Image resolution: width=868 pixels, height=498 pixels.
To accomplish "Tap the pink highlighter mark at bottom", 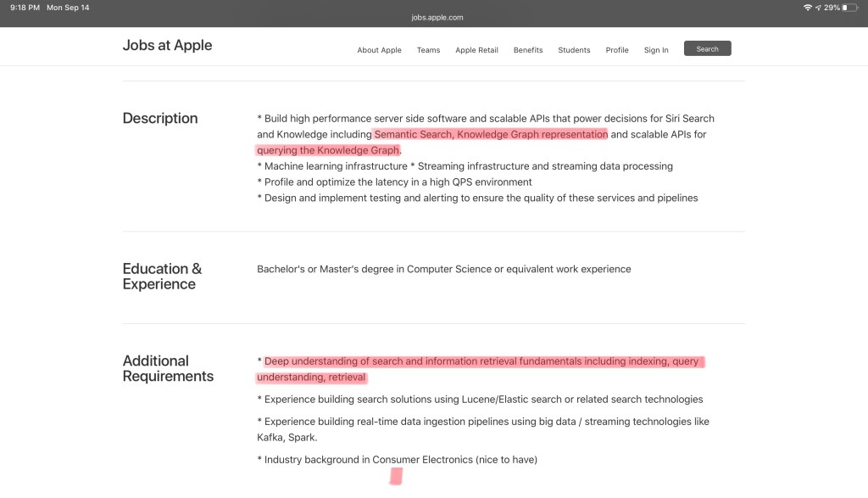I will [x=395, y=476].
